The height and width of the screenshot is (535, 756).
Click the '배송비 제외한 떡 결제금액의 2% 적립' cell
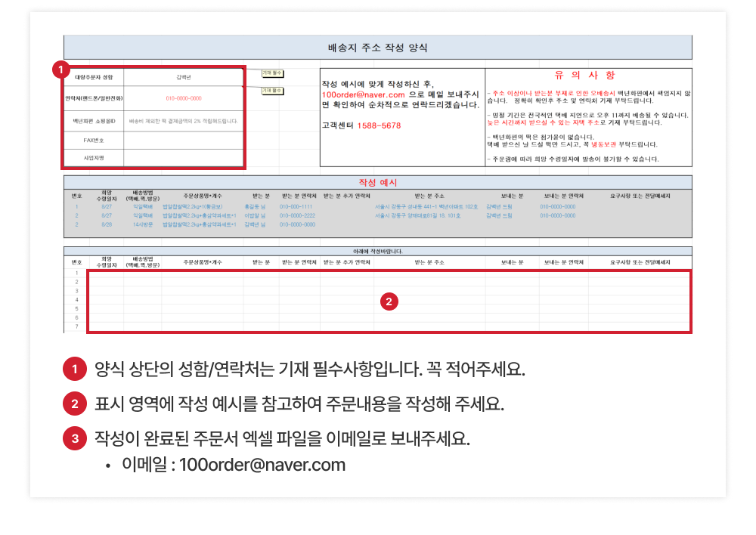184,121
